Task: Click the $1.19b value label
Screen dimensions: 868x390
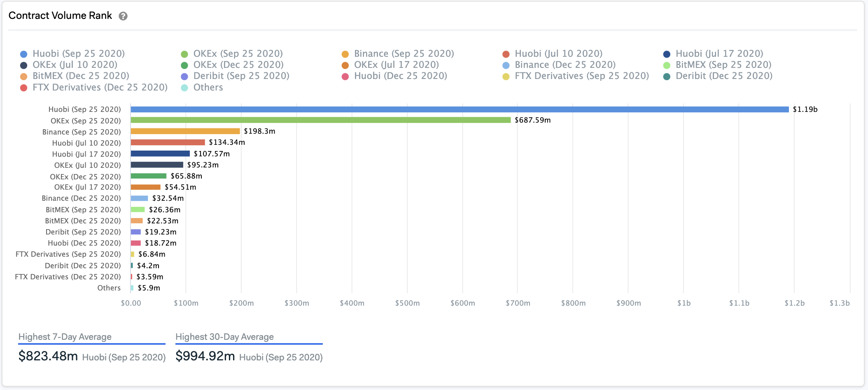Action: [805, 109]
